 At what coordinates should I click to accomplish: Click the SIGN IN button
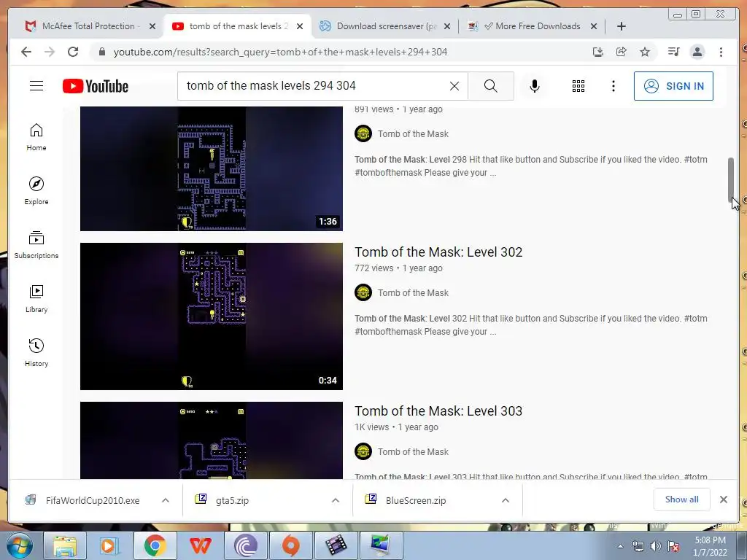[x=673, y=86]
